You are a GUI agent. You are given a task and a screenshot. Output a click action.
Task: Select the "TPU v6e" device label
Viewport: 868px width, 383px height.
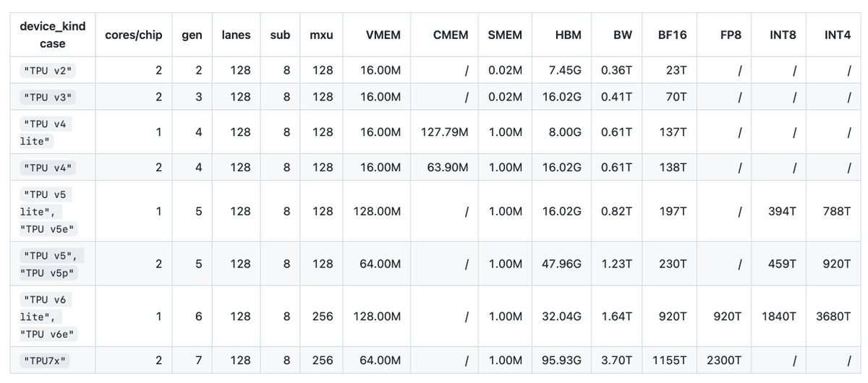pyautogui.click(x=48, y=335)
